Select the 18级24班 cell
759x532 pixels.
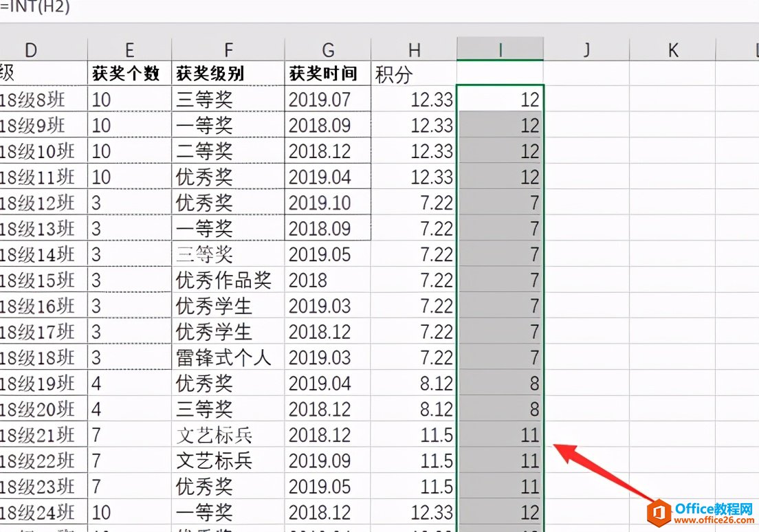tap(43, 512)
